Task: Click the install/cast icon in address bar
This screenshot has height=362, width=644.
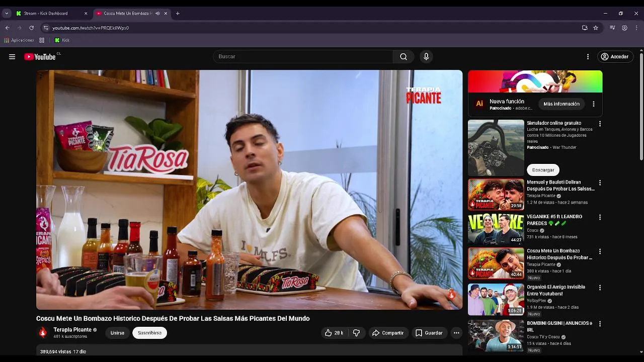Action: coord(585,28)
